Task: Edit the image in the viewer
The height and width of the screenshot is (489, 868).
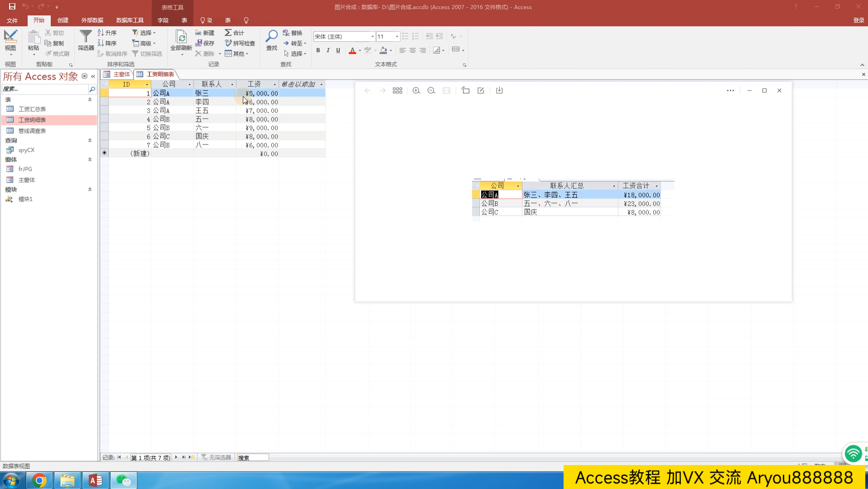Action: [x=481, y=91]
